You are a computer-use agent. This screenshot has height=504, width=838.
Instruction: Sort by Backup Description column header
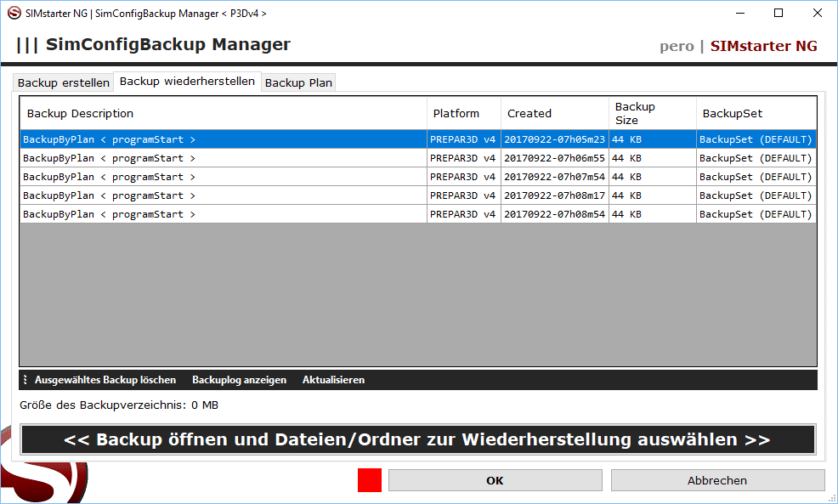click(x=223, y=113)
